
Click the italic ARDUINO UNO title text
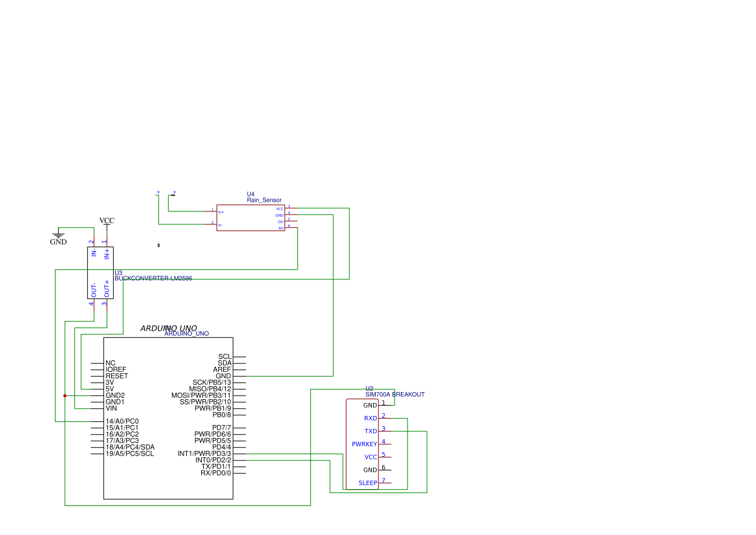(169, 328)
